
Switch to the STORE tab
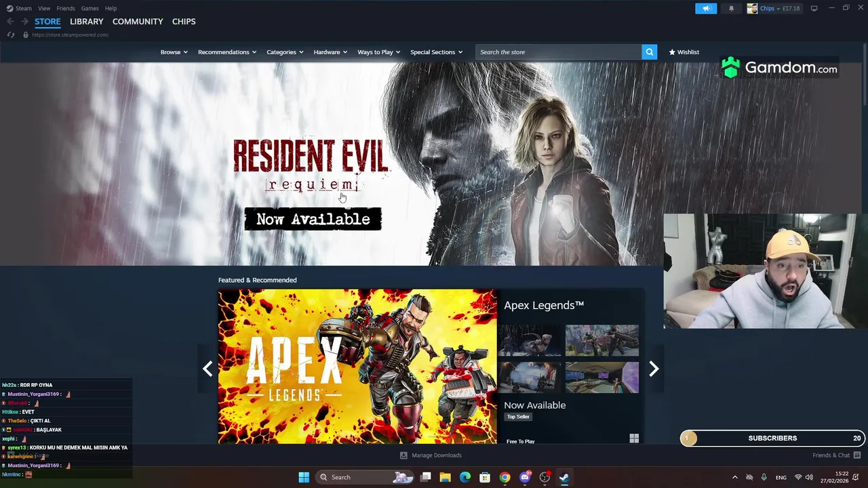(47, 22)
